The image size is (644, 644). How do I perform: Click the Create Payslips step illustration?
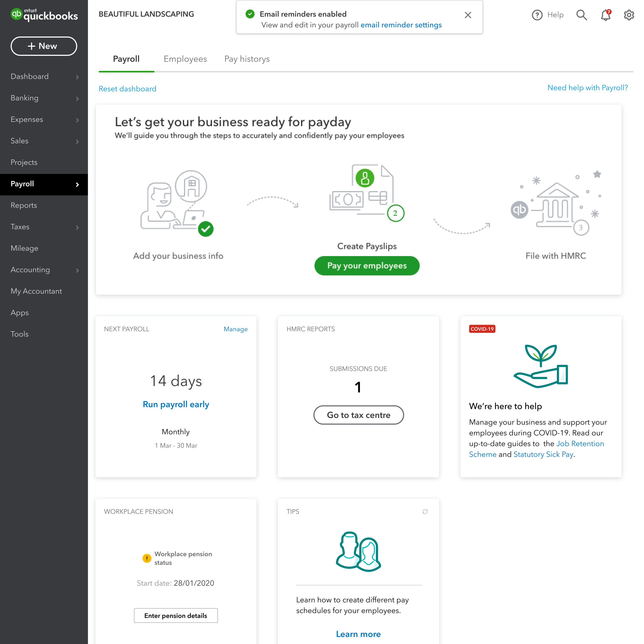tap(367, 193)
